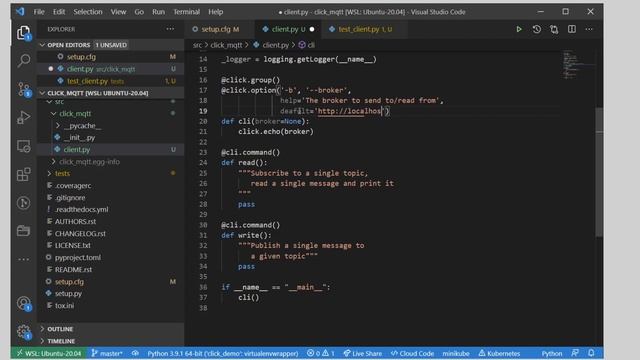
Task: Open Explorer views and more actions menu
Action: click(170, 29)
